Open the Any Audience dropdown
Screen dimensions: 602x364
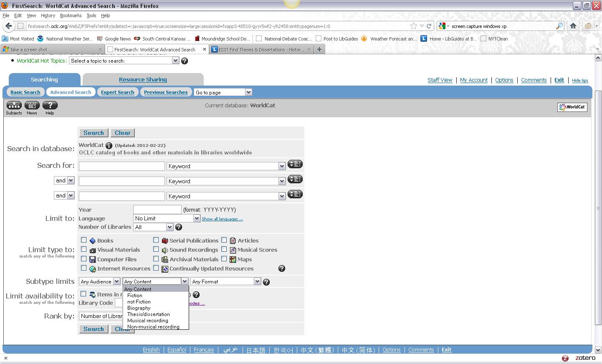pyautogui.click(x=100, y=282)
